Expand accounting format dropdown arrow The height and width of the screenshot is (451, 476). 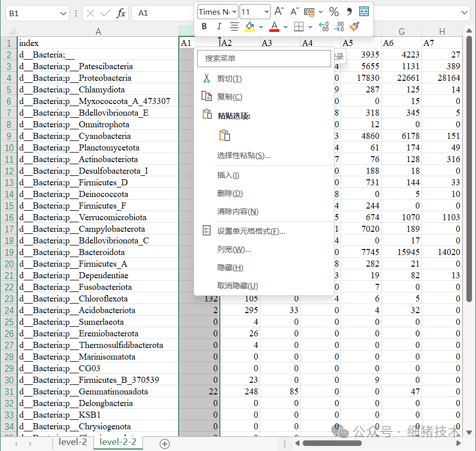(320, 12)
